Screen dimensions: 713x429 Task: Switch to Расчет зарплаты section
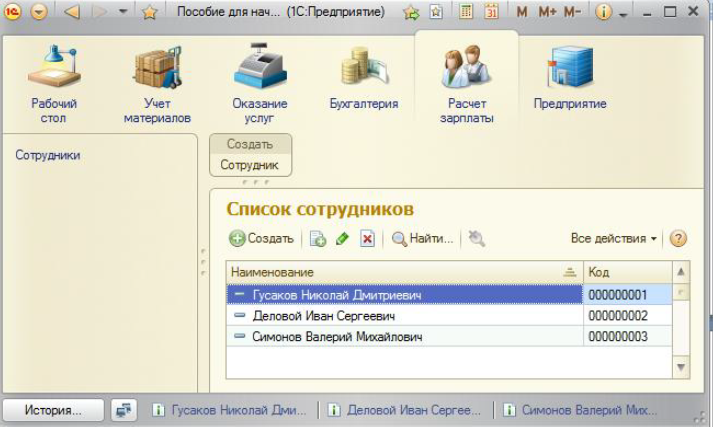pos(467,84)
